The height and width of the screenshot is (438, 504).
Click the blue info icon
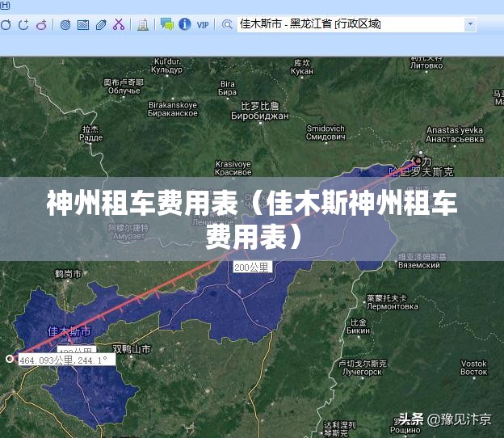pyautogui.click(x=185, y=24)
